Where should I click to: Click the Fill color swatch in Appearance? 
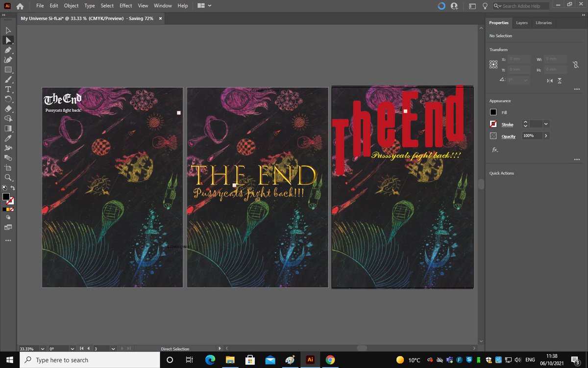[x=493, y=112]
